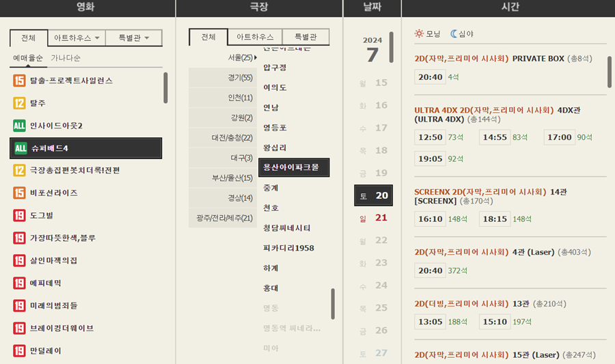
Task: Pick the 14:55 ULTRA 4DX showtime
Action: tap(495, 137)
